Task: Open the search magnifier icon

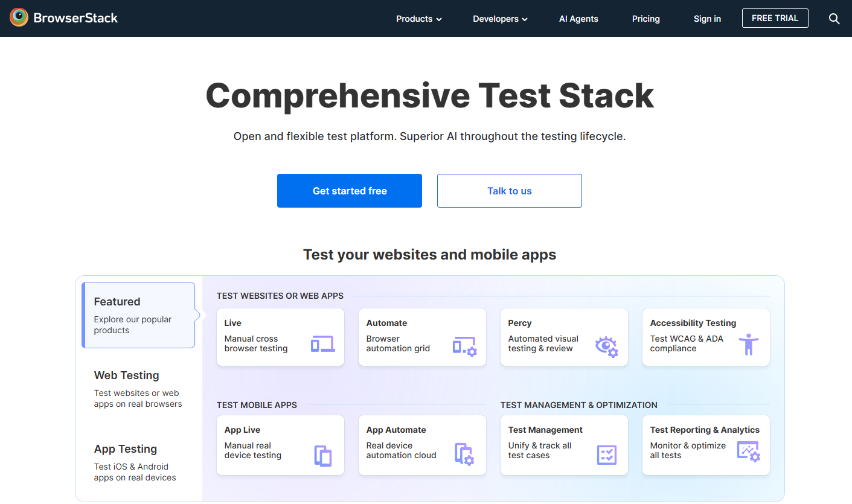Action: [x=834, y=19]
